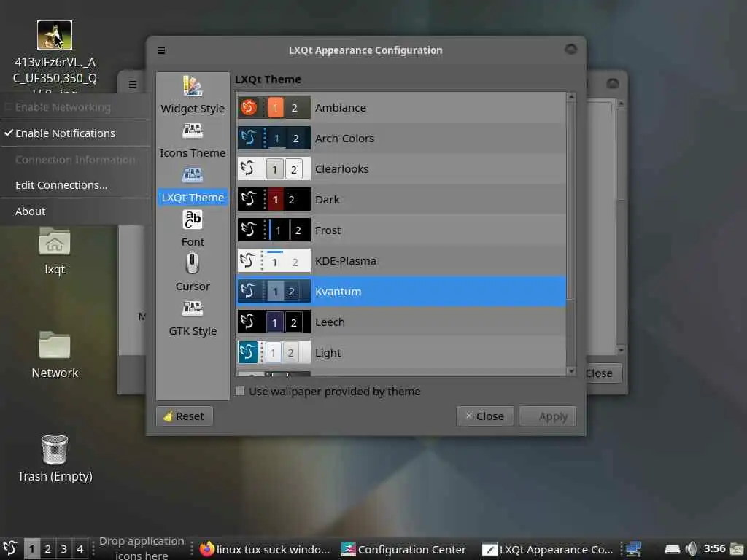Switch to desktop 1 in pager
Screen dimensions: 747x560
(32, 548)
